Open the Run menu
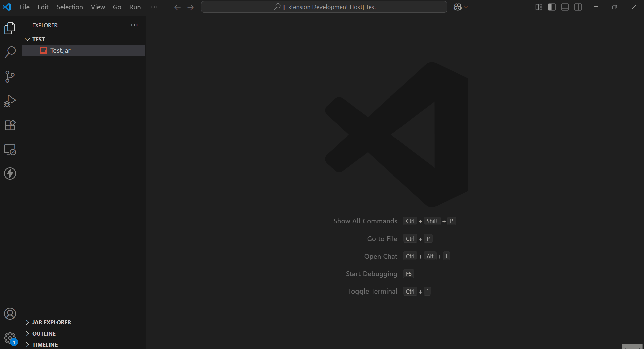Viewport: 644px width, 349px height. pos(135,7)
